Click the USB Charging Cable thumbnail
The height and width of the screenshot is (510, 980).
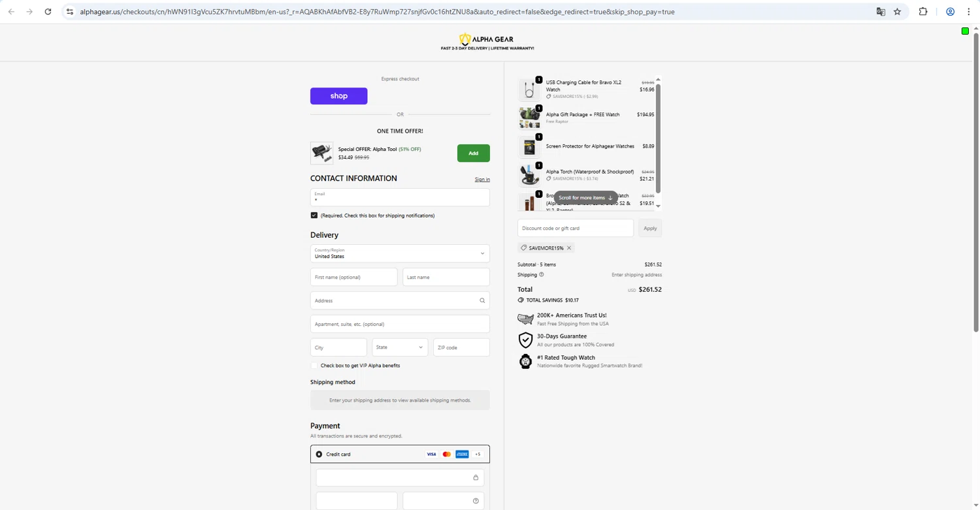(529, 89)
